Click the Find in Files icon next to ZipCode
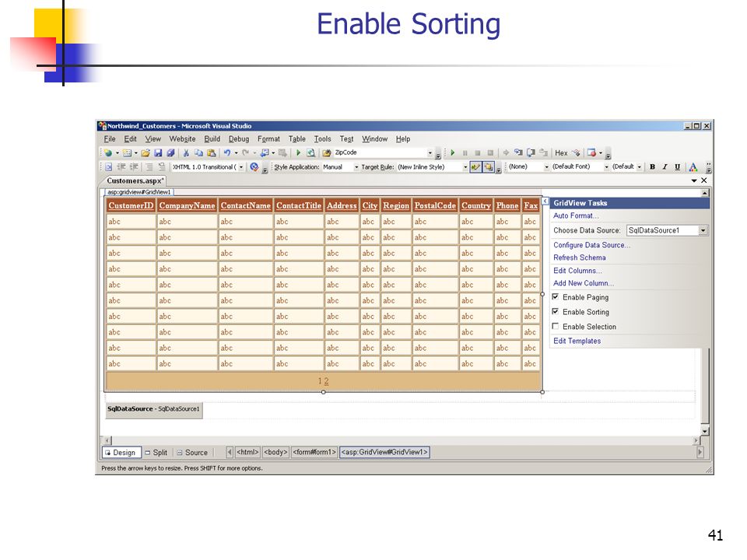The width and height of the screenshot is (747, 560). pos(326,153)
